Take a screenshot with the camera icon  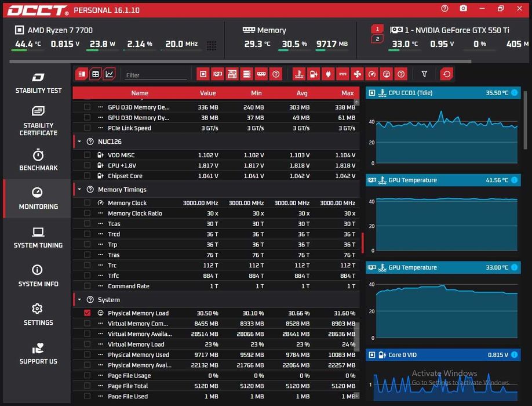pos(463,9)
